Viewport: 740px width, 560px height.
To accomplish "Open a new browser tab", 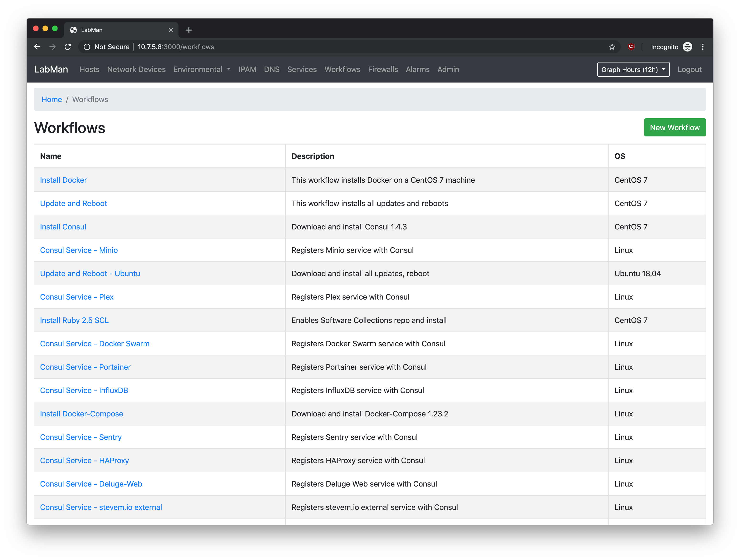I will (189, 30).
